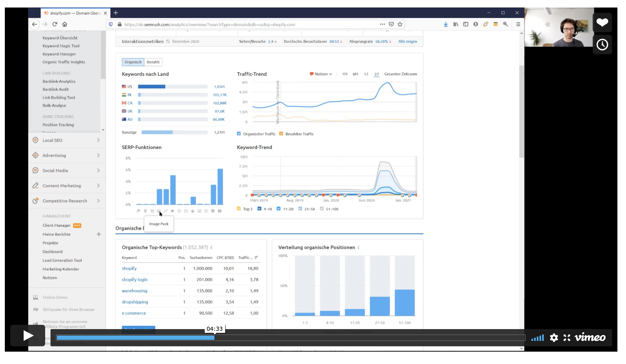
Task: Bookmark page with star icon
Action: pos(400,24)
